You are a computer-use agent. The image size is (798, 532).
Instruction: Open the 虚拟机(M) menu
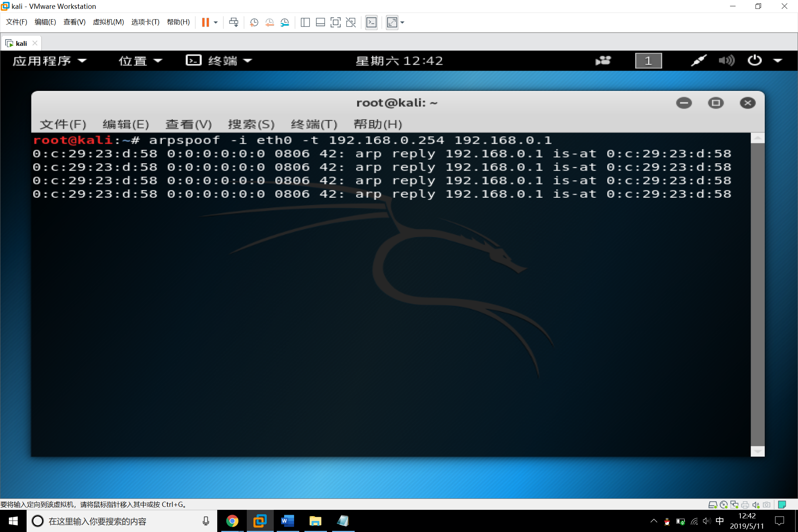(108, 22)
